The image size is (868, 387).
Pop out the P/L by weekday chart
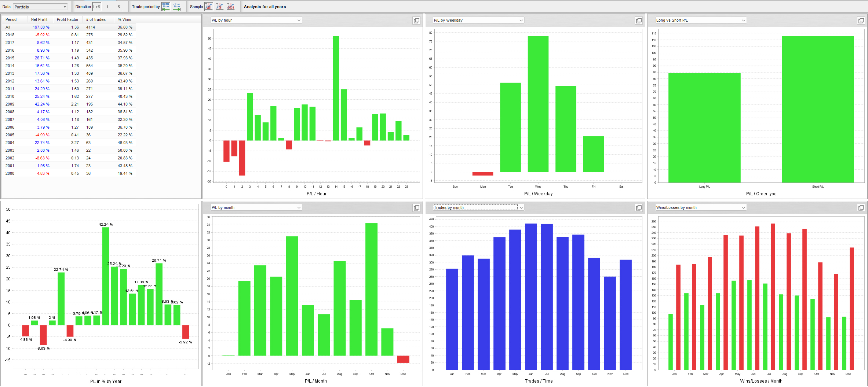click(639, 21)
